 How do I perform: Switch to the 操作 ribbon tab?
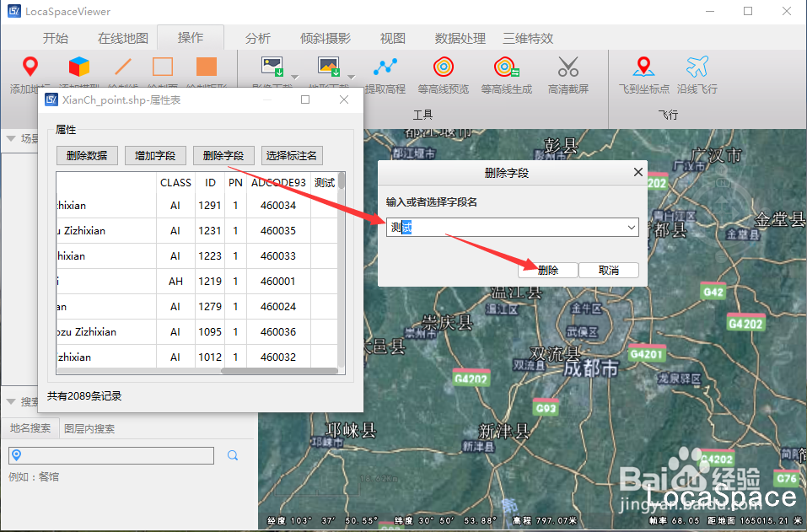pos(191,38)
